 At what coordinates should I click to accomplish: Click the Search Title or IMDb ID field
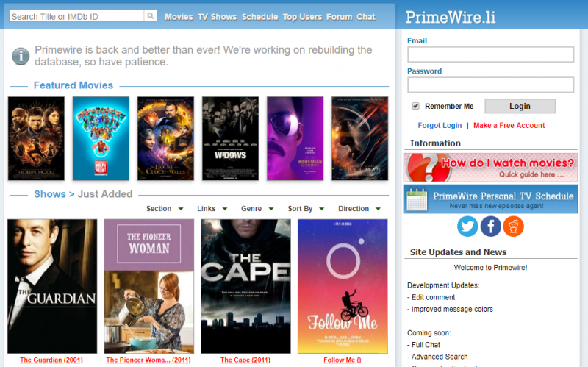(x=76, y=15)
